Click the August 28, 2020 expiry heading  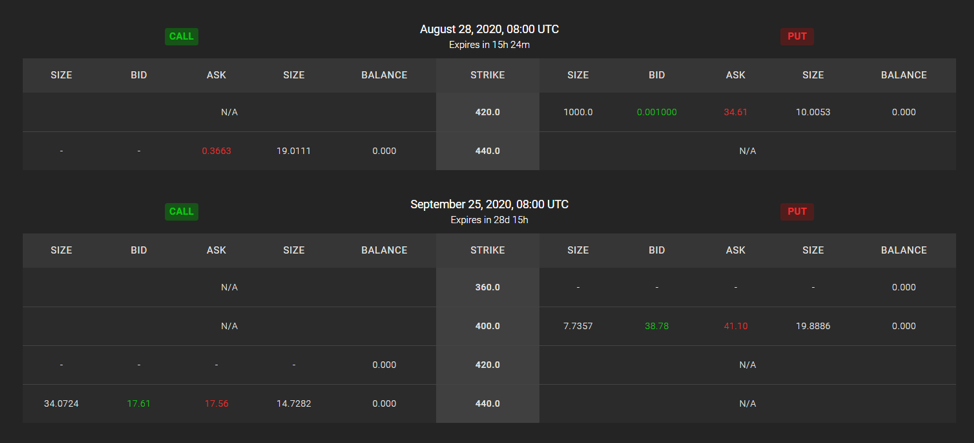tap(489, 29)
